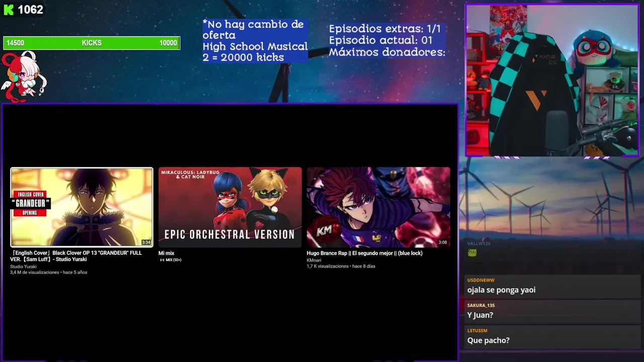
Task: Click the 'Máximos donadores:' label
Action: tap(387, 52)
